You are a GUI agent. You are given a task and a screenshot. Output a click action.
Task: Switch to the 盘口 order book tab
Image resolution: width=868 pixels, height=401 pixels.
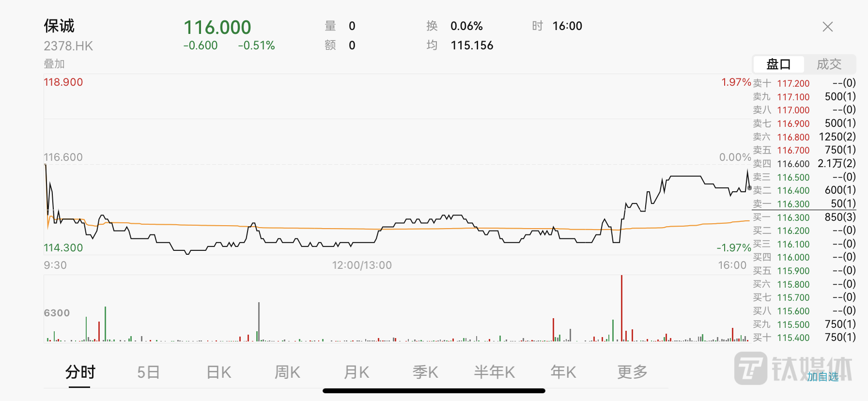[x=778, y=64]
